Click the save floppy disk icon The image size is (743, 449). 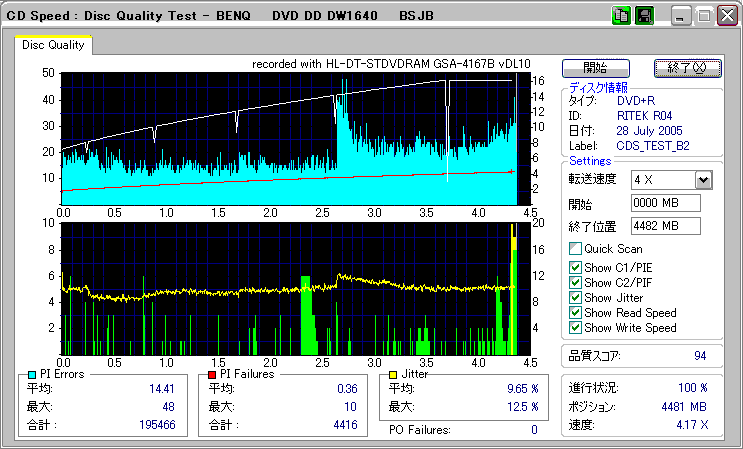(x=643, y=16)
